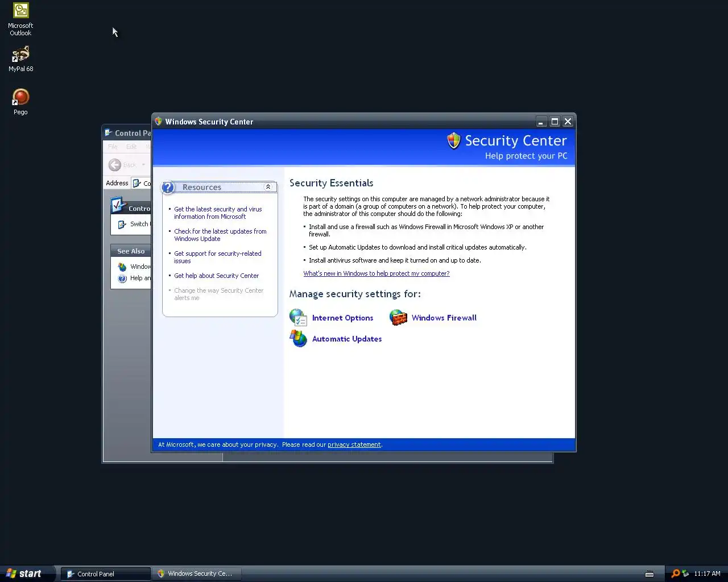Open 'Check for the latest updates' link

[220, 235]
